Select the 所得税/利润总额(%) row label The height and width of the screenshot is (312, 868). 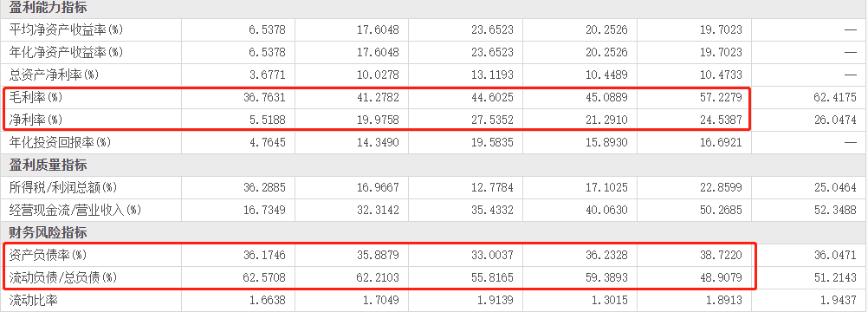[63, 187]
